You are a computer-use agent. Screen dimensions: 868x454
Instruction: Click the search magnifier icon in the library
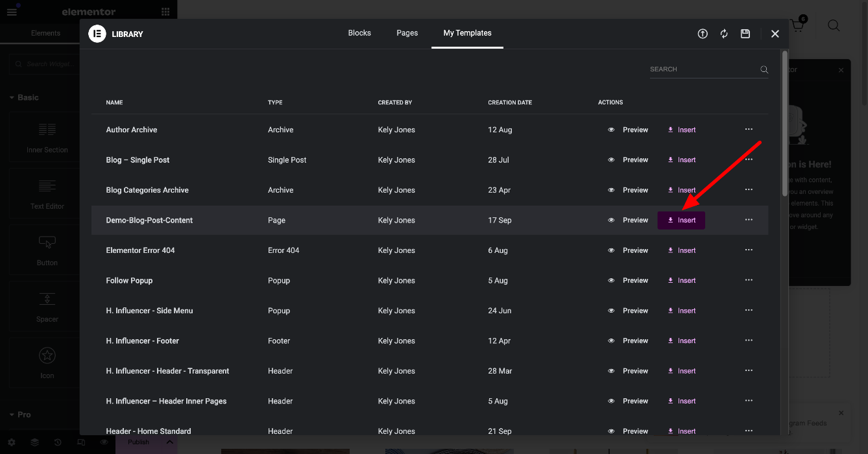click(x=764, y=69)
